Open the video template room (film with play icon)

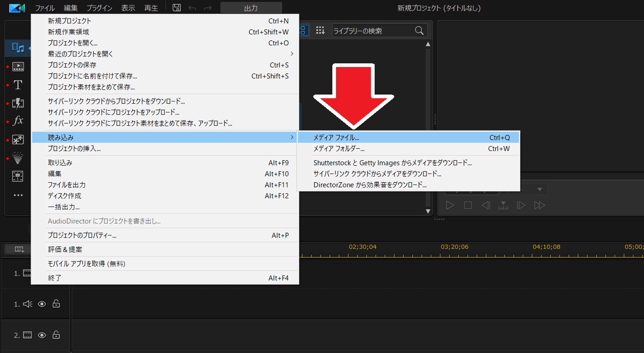click(x=18, y=67)
